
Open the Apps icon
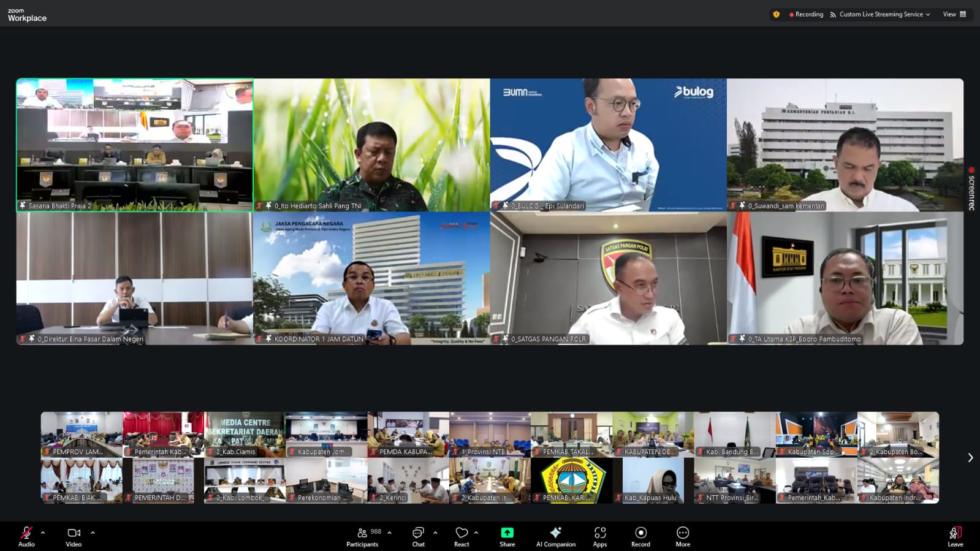600,533
